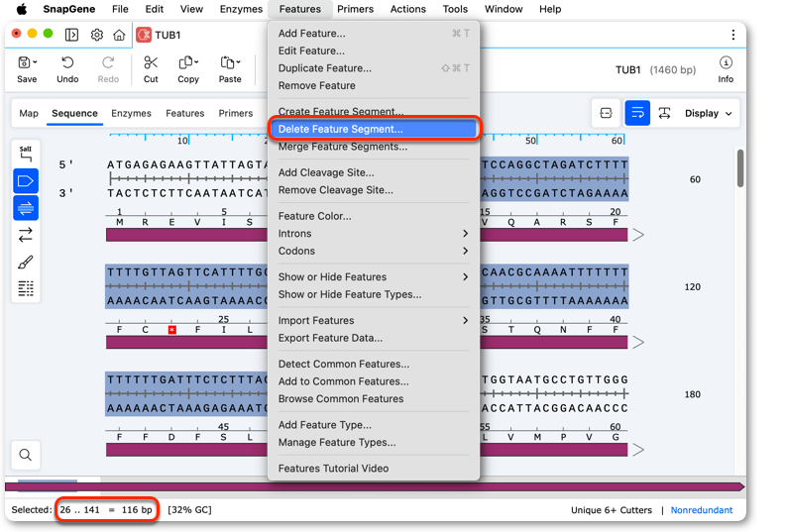
Task: Click the TUB1 file icon
Action: pos(144,35)
